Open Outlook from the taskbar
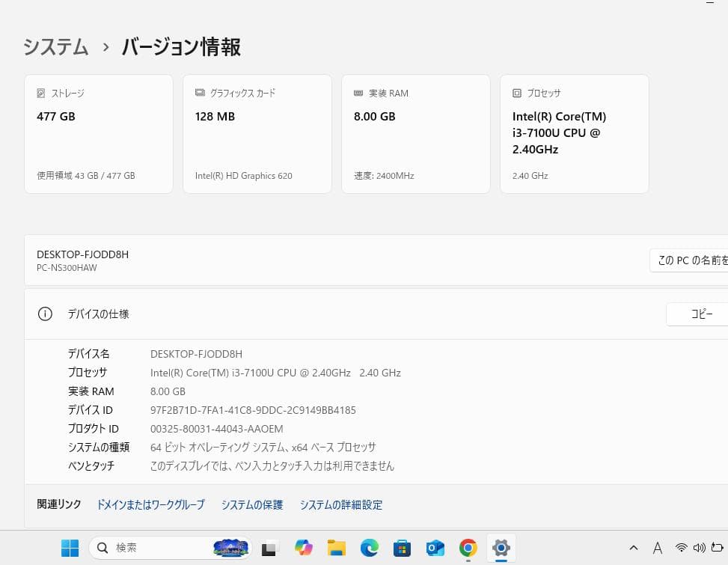Viewport: 728px width, 565px height. coord(435,548)
